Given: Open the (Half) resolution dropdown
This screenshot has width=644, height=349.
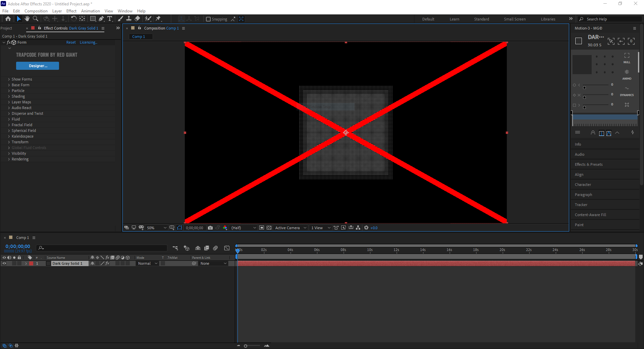Looking at the screenshot, I should [244, 228].
